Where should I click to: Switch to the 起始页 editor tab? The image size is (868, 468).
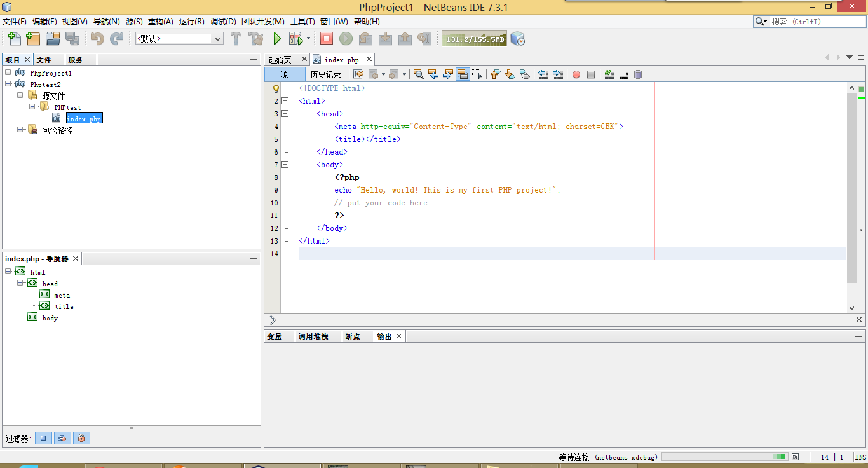point(280,60)
